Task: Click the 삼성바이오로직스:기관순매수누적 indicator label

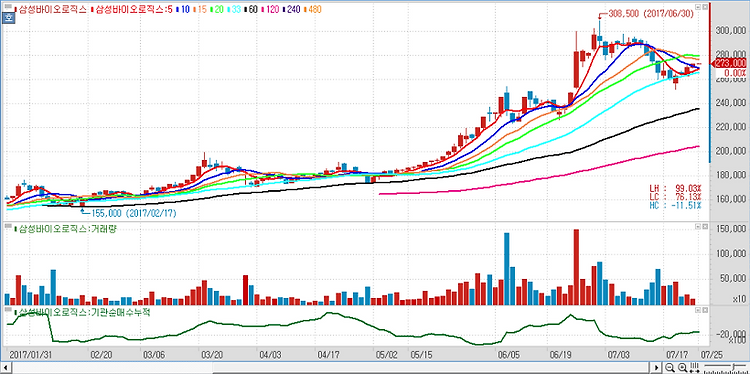Action: click(x=82, y=313)
